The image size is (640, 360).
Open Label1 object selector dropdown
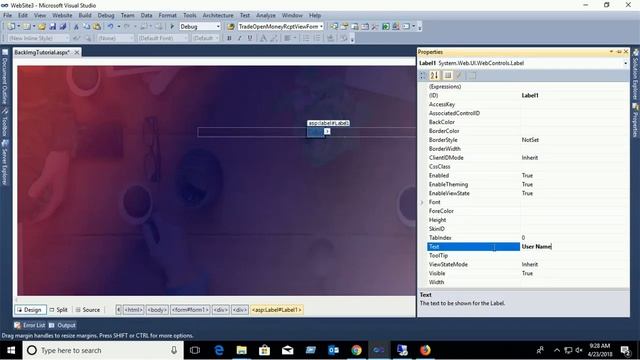625,63
